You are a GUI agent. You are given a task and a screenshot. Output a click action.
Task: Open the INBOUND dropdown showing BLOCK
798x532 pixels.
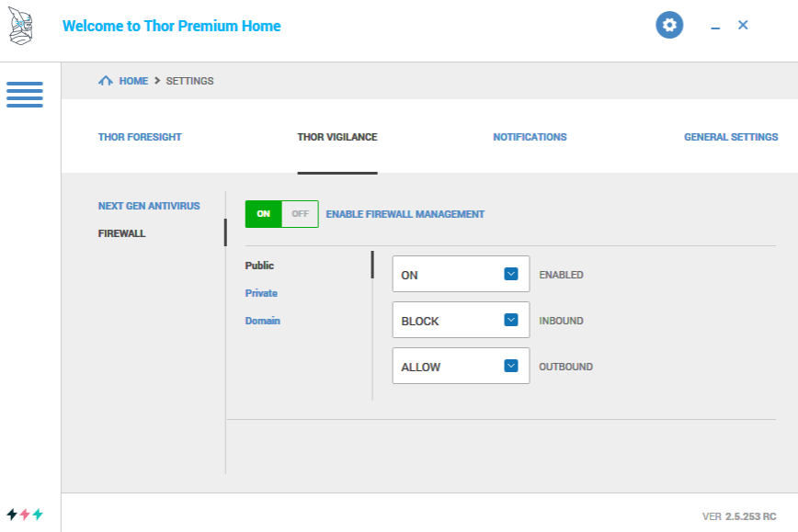pos(461,320)
